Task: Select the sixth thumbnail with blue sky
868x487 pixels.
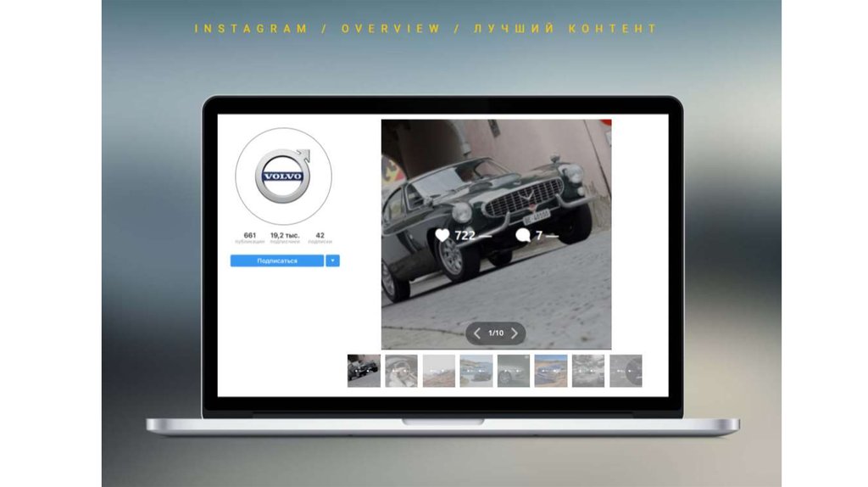Action: click(551, 371)
